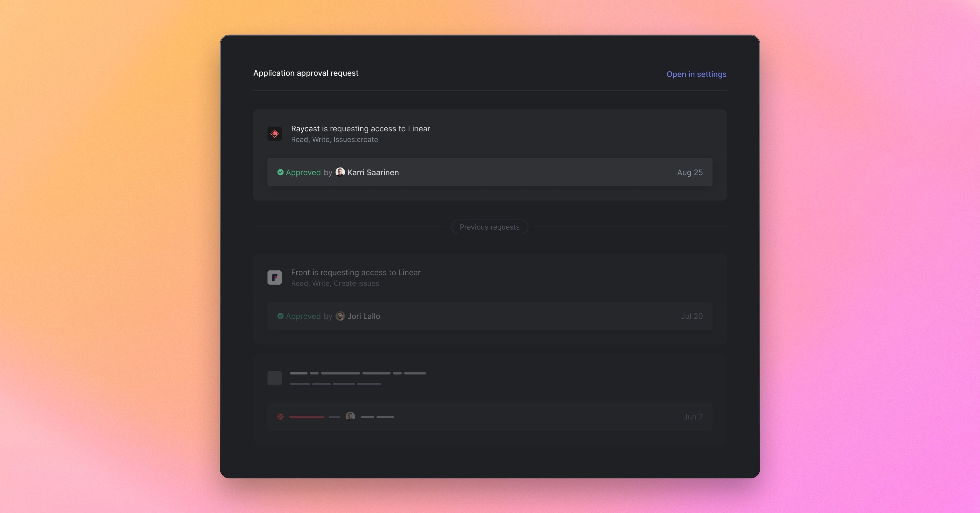Click Karri Saarinen name text
The image size is (980, 513).
[373, 172]
